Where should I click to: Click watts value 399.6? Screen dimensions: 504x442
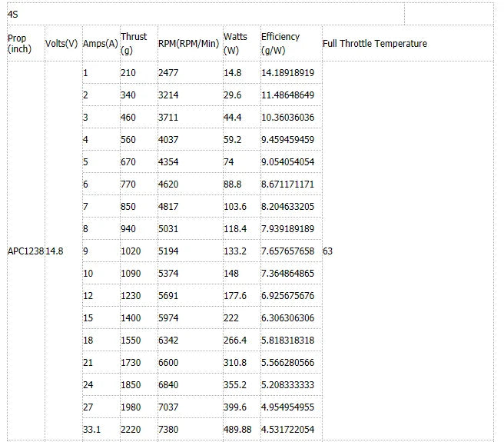[235, 407]
